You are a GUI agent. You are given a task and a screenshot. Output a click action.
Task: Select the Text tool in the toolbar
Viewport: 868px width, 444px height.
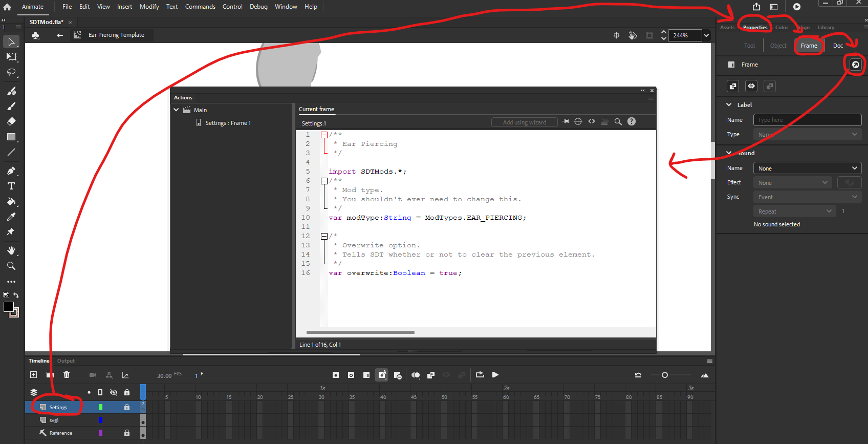pos(11,186)
